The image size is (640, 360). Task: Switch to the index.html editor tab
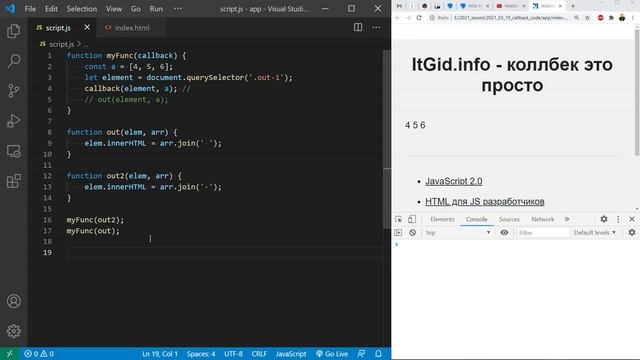(x=132, y=27)
